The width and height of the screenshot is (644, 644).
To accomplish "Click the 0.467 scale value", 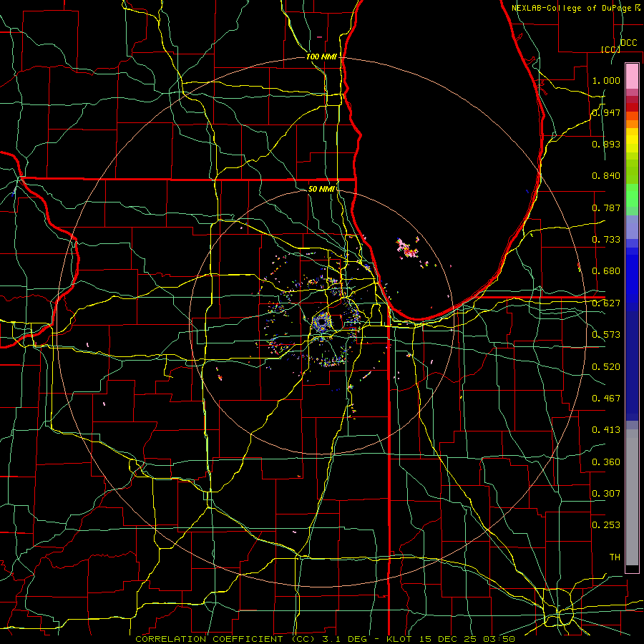I will pyautogui.click(x=606, y=399).
